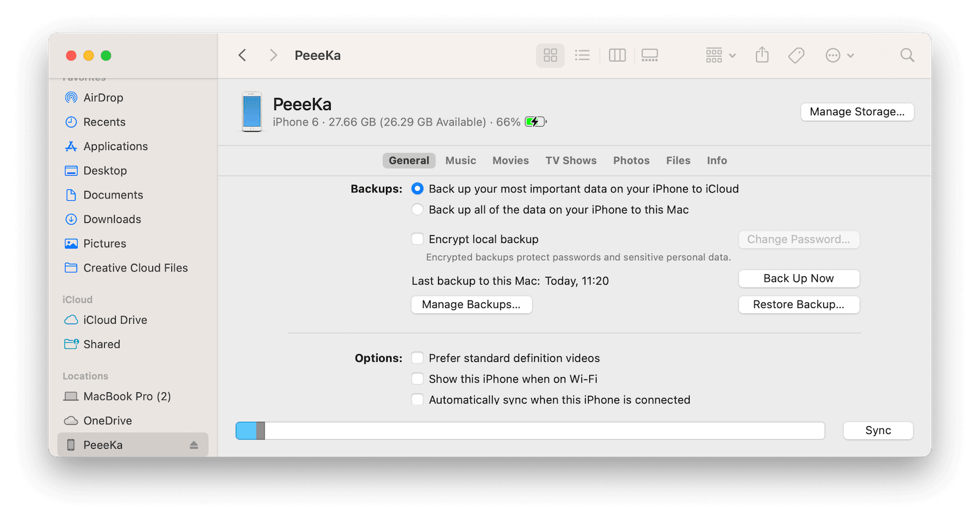Open the Photos tab

pos(631,160)
